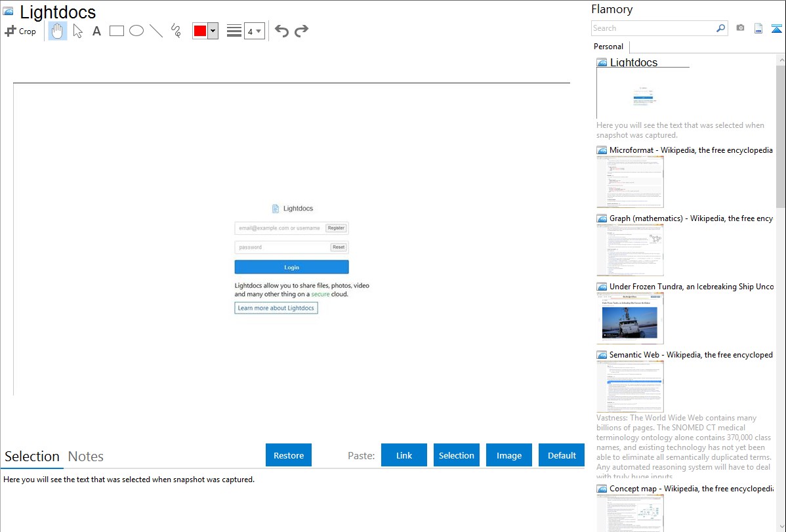
Task: Click the camera capture icon
Action: [x=740, y=28]
